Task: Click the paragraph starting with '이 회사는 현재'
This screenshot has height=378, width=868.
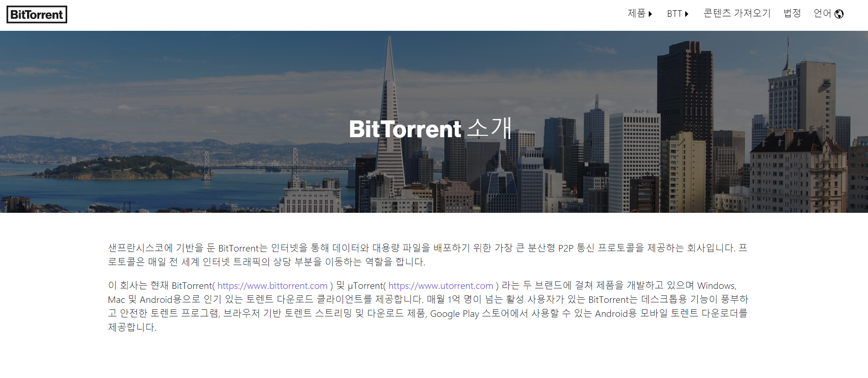Action: (427, 306)
